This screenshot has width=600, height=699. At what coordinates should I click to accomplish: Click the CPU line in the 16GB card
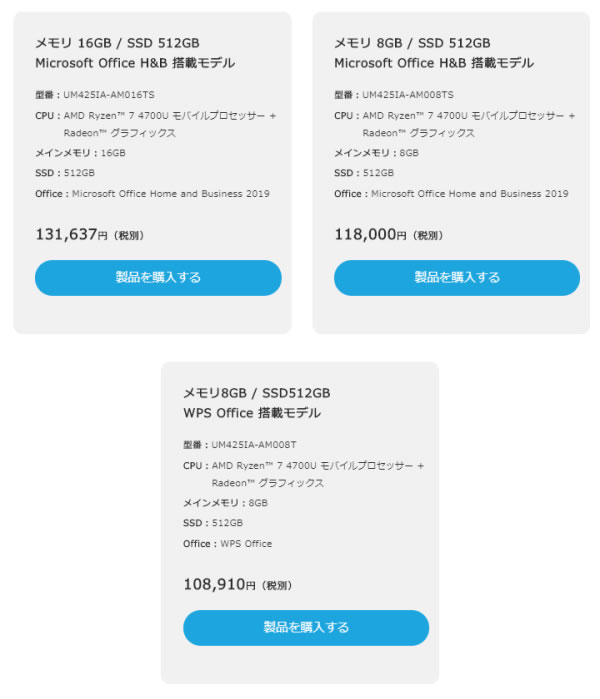[x=156, y=124]
